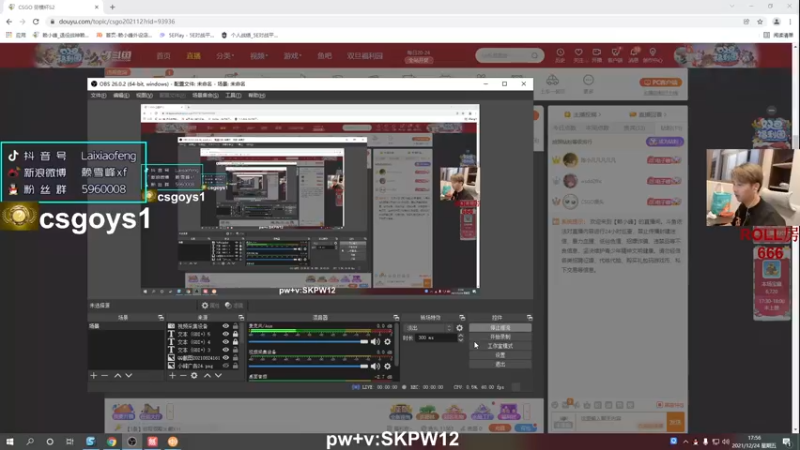Image resolution: width=800 pixels, height=450 pixels.
Task: Add a new scene with plus icon
Action: 93,376
